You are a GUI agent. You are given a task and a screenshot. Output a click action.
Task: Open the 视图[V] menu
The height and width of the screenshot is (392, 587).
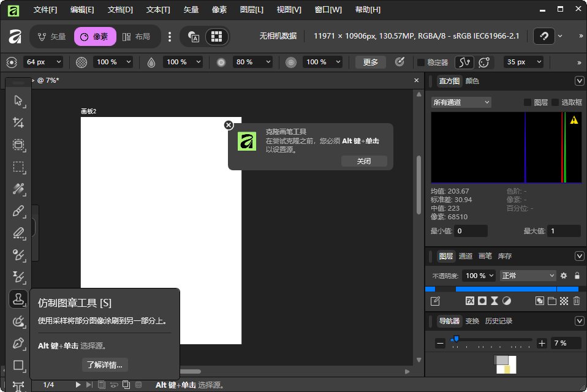[x=289, y=10]
